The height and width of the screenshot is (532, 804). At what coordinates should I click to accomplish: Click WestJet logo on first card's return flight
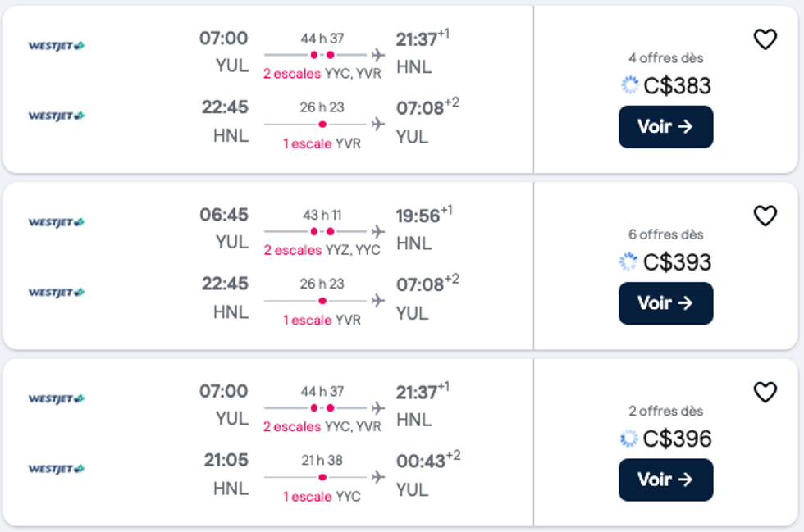pyautogui.click(x=57, y=116)
